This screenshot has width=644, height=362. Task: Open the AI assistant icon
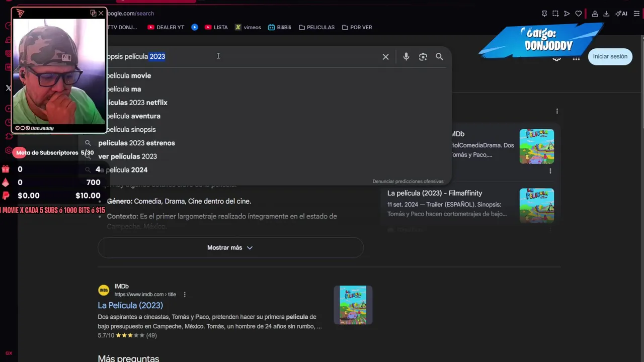[x=621, y=14]
